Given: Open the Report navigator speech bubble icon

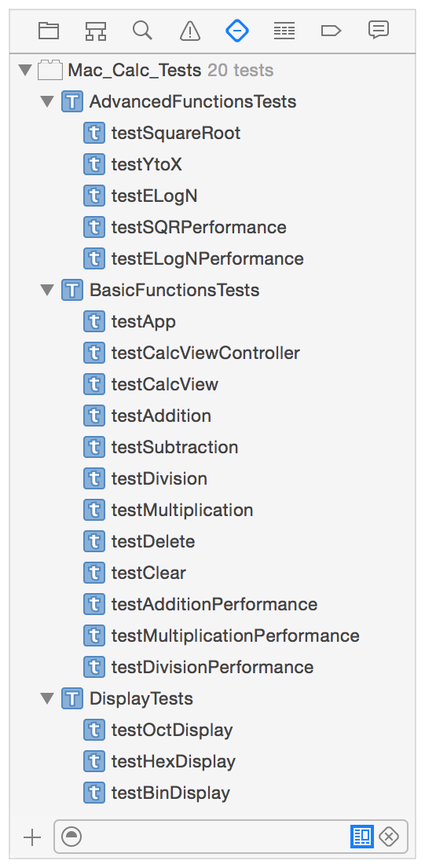Looking at the screenshot, I should click(379, 30).
